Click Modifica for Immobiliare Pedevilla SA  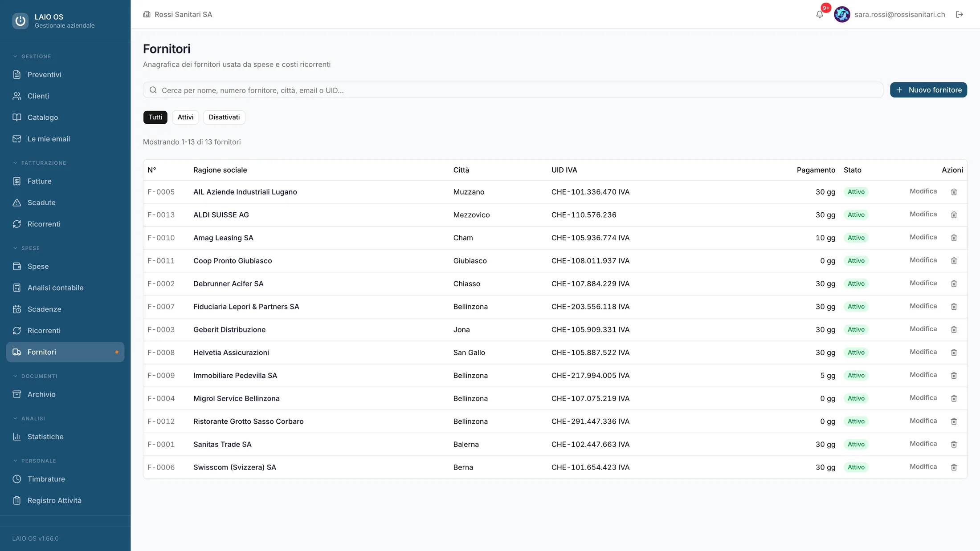point(923,375)
